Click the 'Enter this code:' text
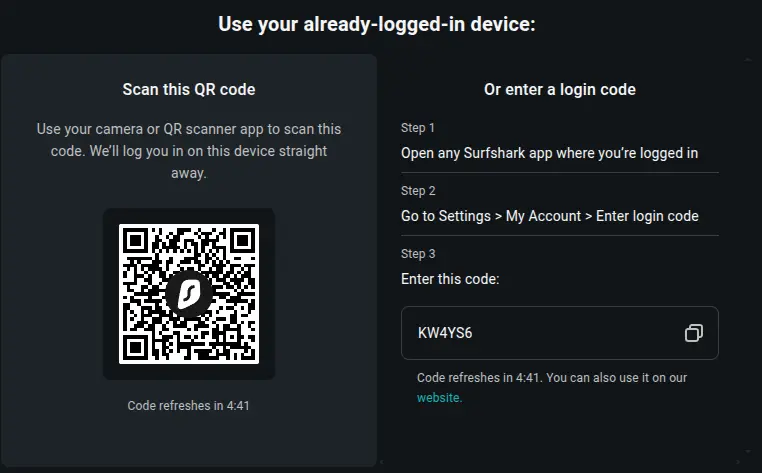This screenshot has width=762, height=473. point(450,279)
